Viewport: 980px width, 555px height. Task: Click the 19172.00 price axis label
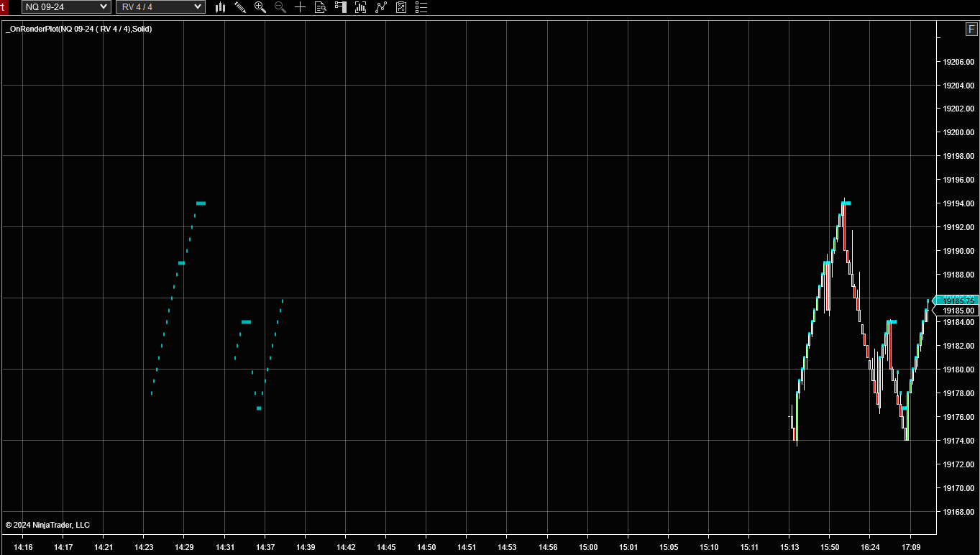(958, 464)
